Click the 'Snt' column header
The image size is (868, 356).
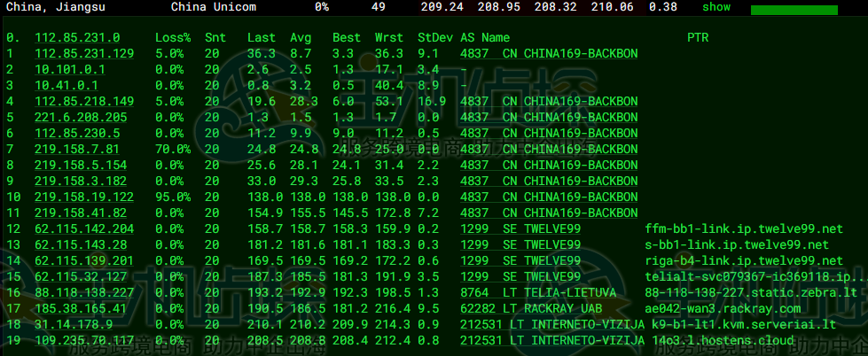(215, 37)
